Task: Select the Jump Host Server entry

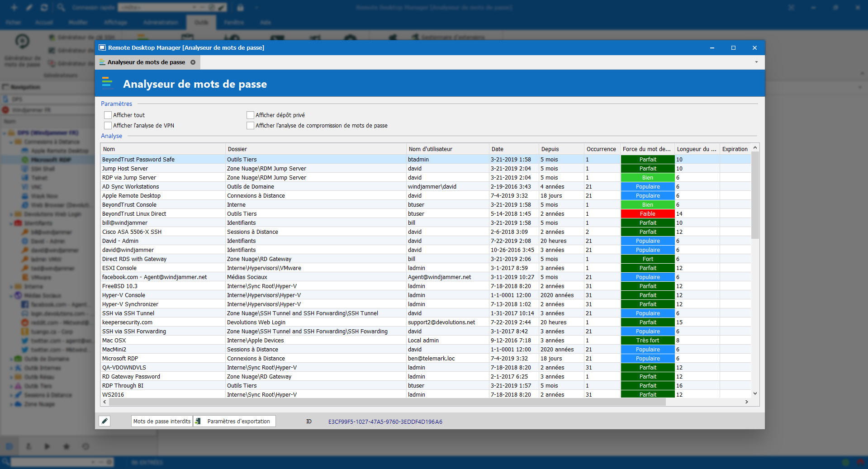Action: (x=426, y=168)
